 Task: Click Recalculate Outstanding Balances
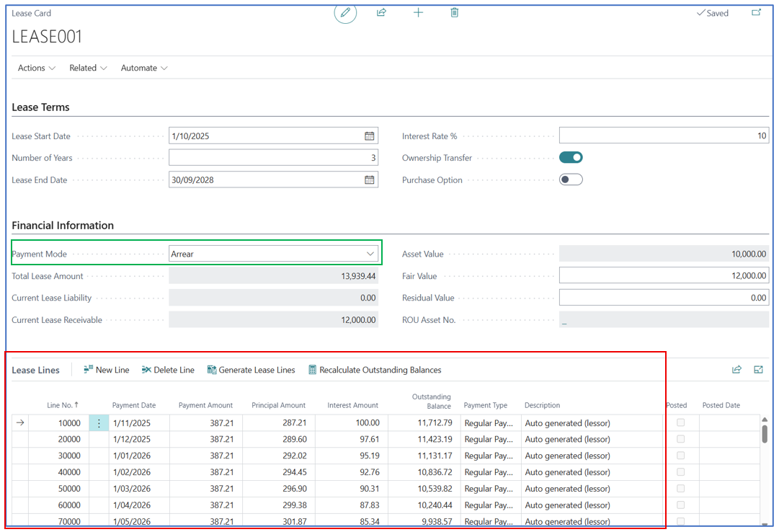[x=374, y=370]
